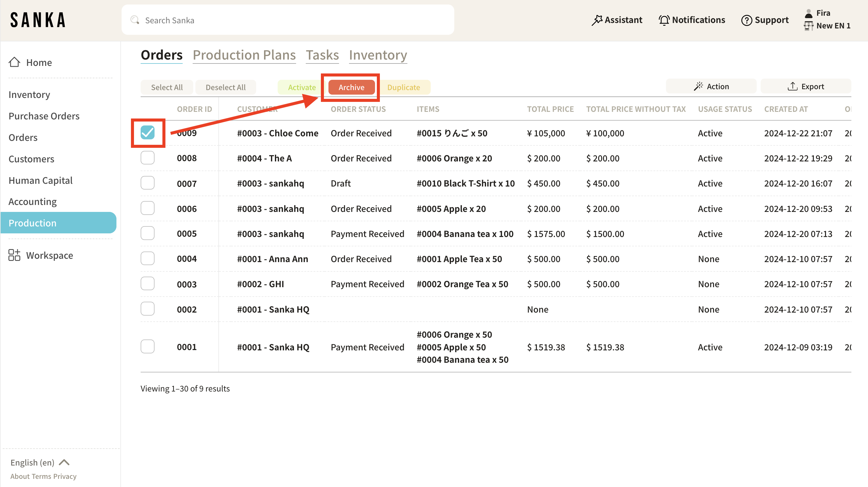The height and width of the screenshot is (487, 868).
Task: Click the magic wand Action icon
Action: click(698, 86)
